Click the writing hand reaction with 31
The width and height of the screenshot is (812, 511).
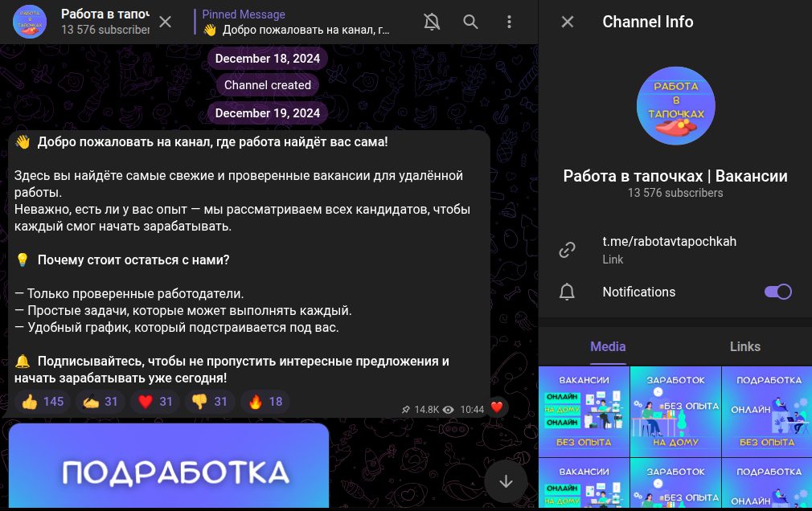click(x=100, y=402)
